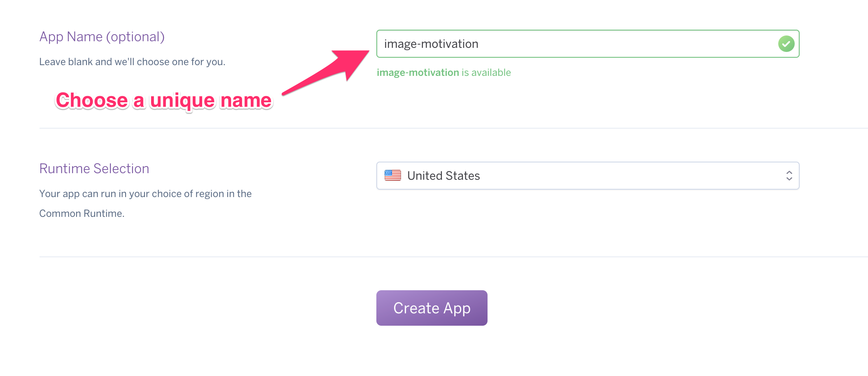Click the "United States" label text in selector
Screen dimensions: 868x376
443,176
